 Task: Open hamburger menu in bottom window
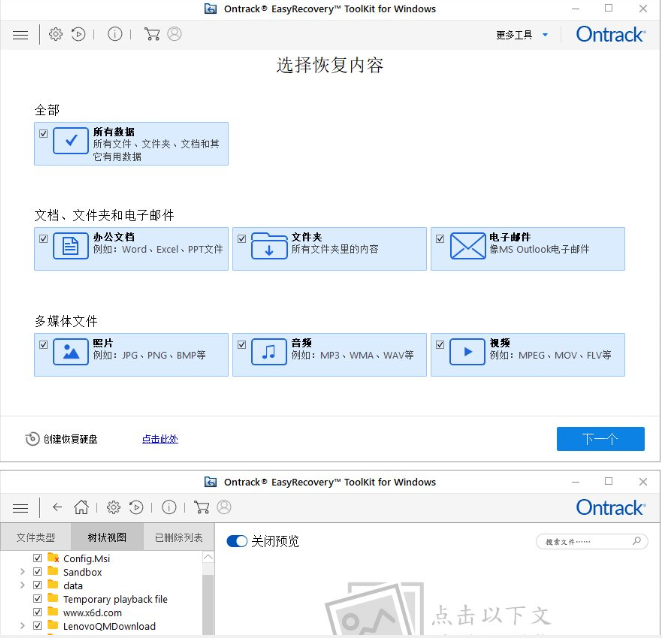[x=20, y=508]
